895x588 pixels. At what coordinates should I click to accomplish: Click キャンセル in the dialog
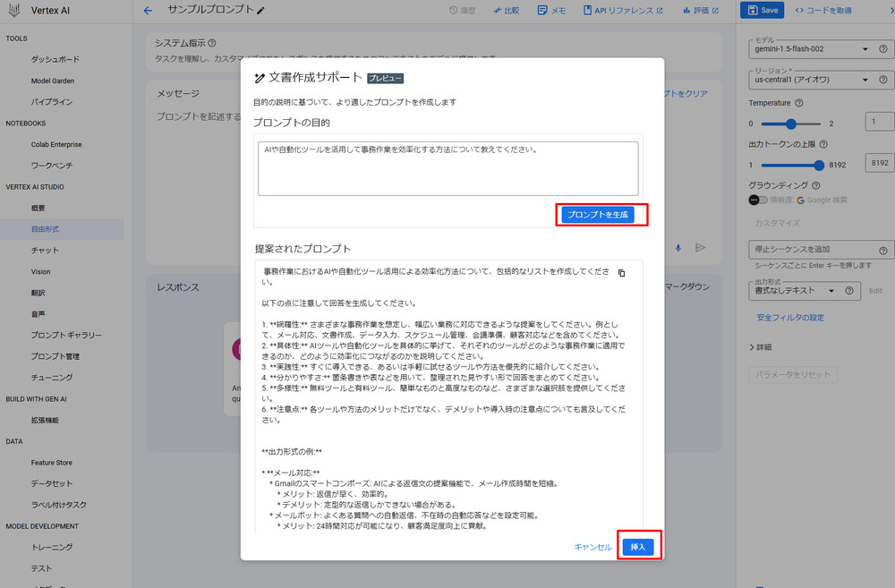592,547
